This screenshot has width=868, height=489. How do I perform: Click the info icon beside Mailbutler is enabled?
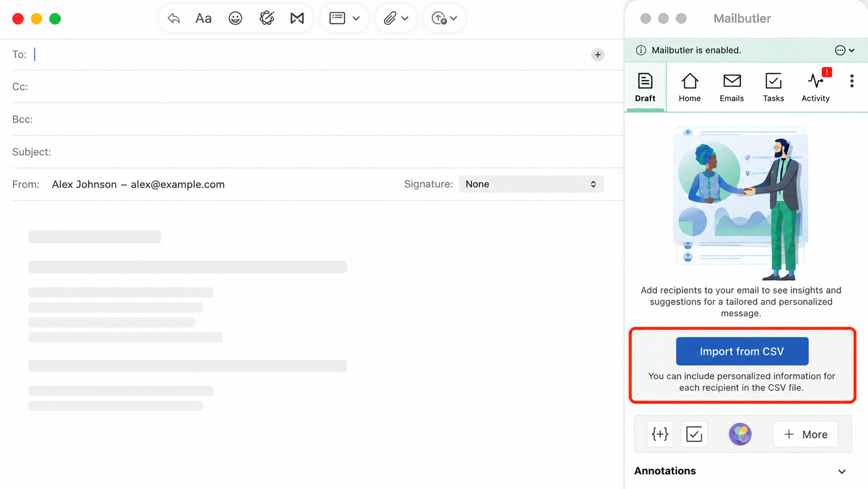[641, 50]
